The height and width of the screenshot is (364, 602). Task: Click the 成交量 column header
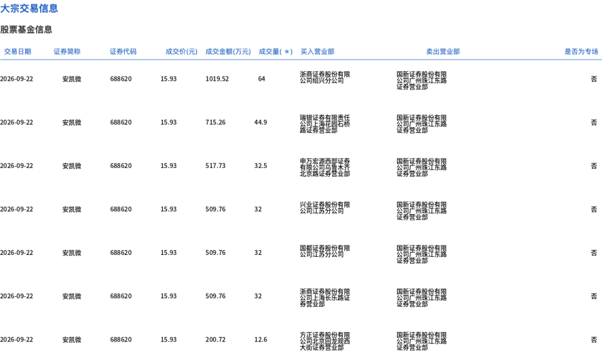click(x=275, y=51)
